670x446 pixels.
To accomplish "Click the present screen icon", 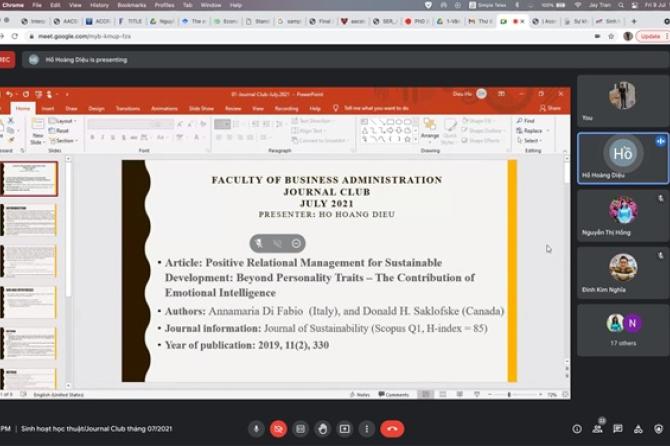I will coord(344,429).
